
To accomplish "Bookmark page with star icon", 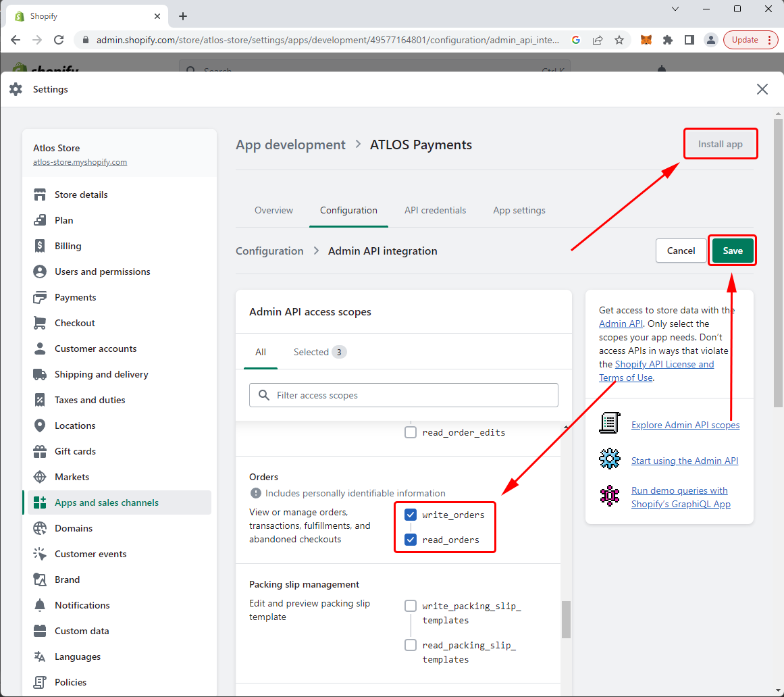I will 619,40.
